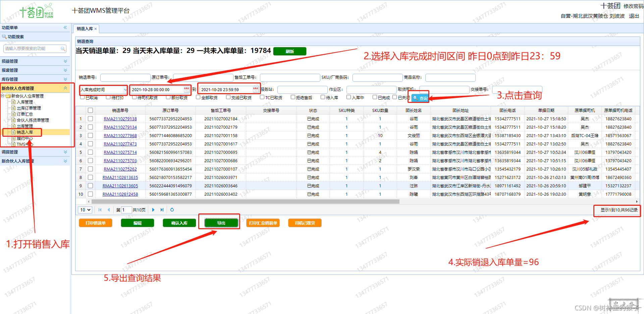Tick the 已取消 status checkbox
Viewport: 644px width, 314px height.
tap(82, 97)
